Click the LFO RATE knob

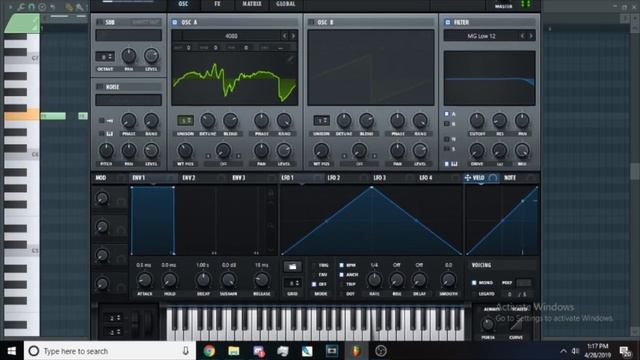[374, 280]
